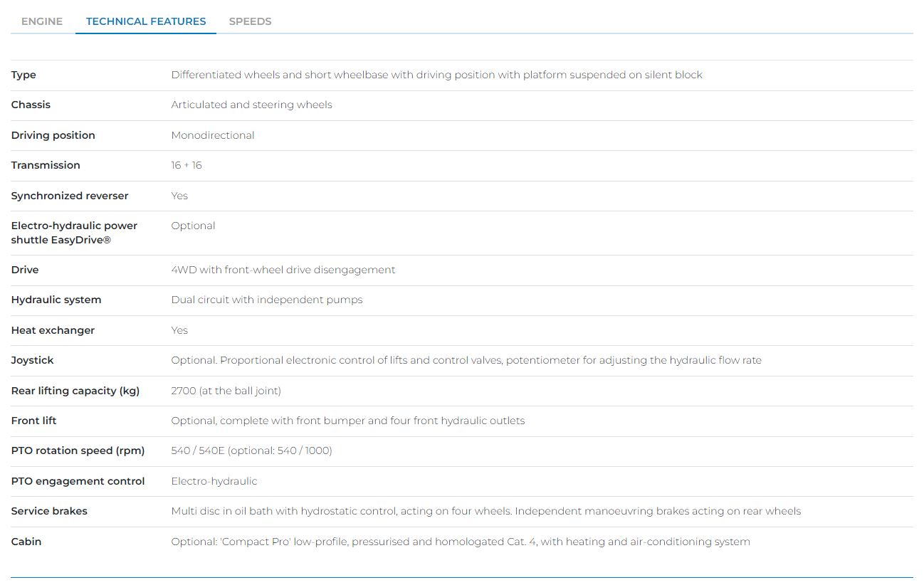Select the Electro-hydraulic PTO engagement value
The height and width of the screenshot is (585, 924).
pos(214,481)
